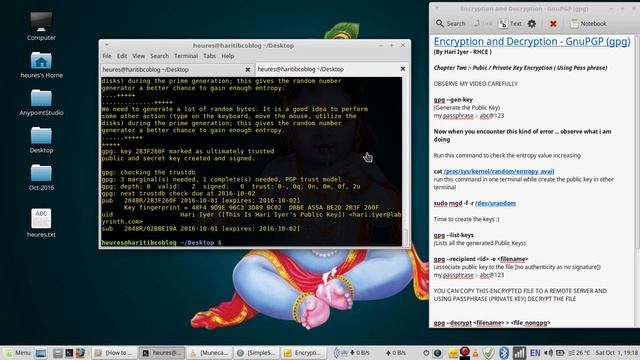Click the terminal prompt line
Image resolution: width=640 pixels, height=360 pixels.
click(161, 242)
